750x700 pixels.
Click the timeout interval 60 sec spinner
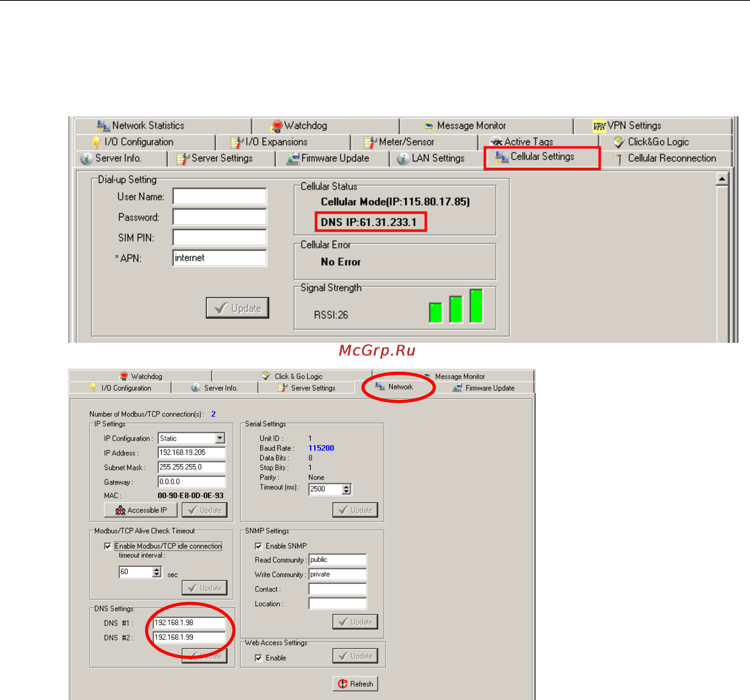(156, 572)
